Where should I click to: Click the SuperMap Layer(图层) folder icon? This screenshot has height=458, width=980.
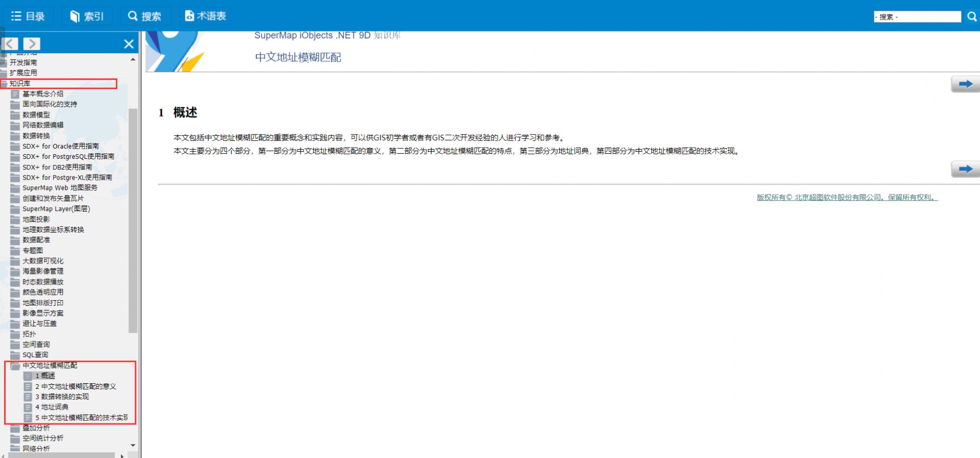click(x=15, y=209)
